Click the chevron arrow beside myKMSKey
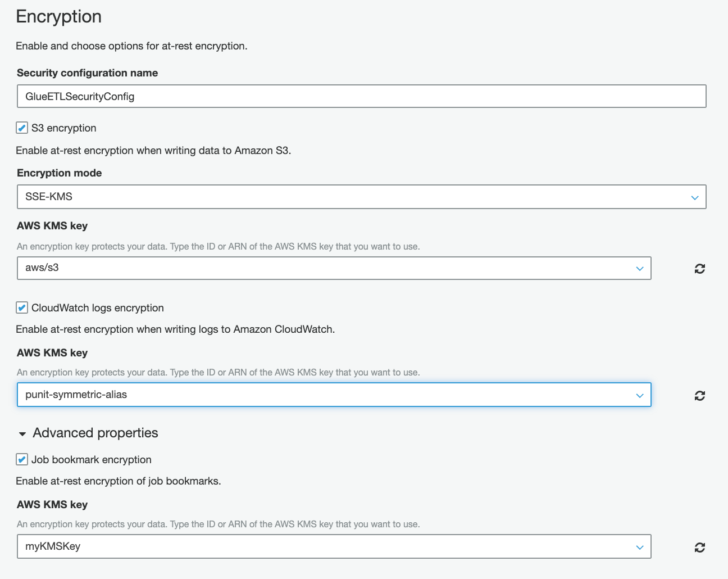 pyautogui.click(x=640, y=548)
